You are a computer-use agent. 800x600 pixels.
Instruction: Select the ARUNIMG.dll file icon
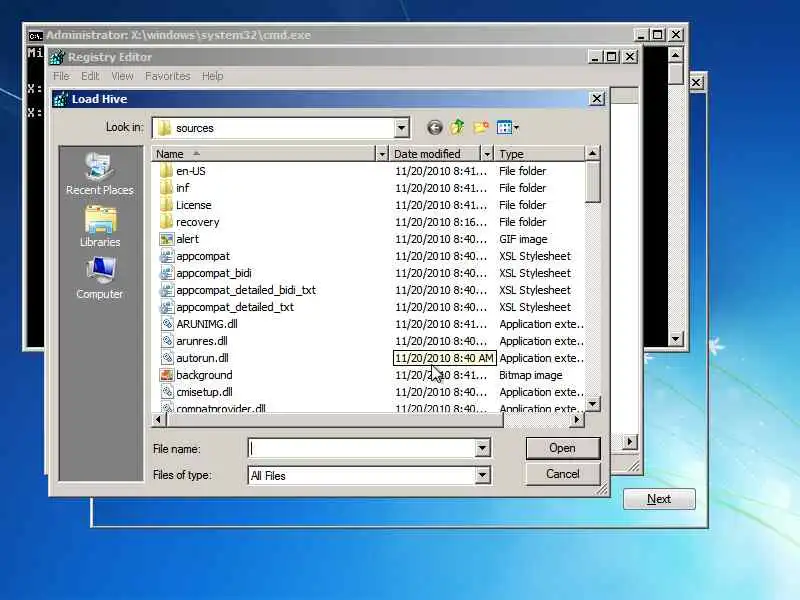[167, 324]
